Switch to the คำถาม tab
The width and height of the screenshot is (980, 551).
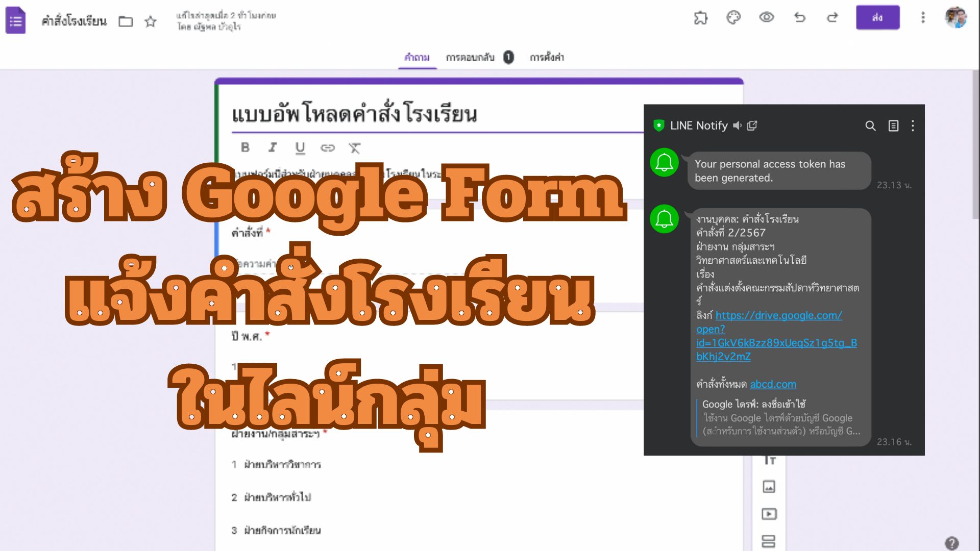[417, 58]
